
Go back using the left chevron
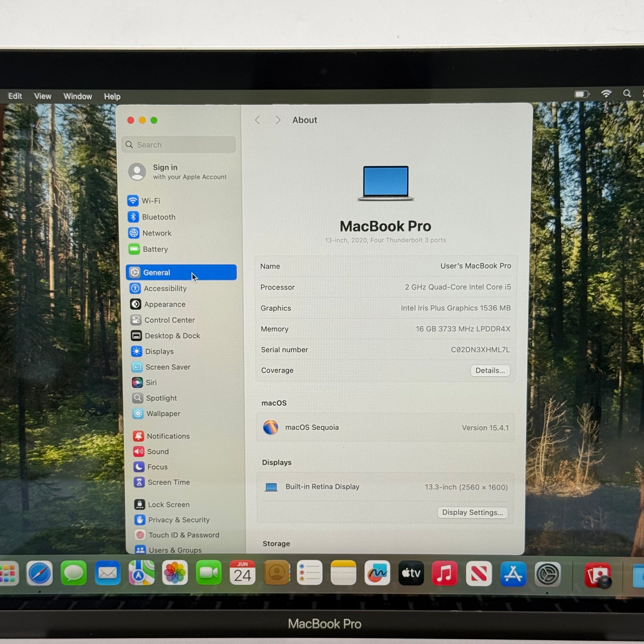pos(257,120)
